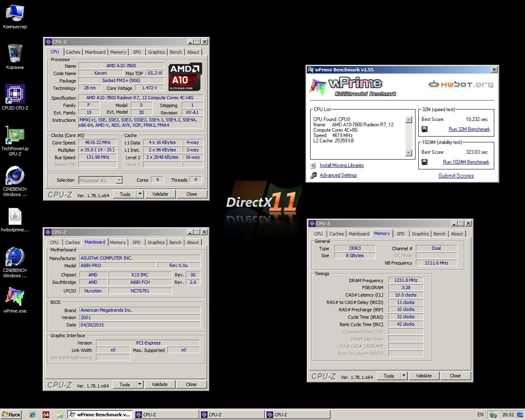
Task: Open Graphics tab in top CPU-Z
Action: (157, 52)
